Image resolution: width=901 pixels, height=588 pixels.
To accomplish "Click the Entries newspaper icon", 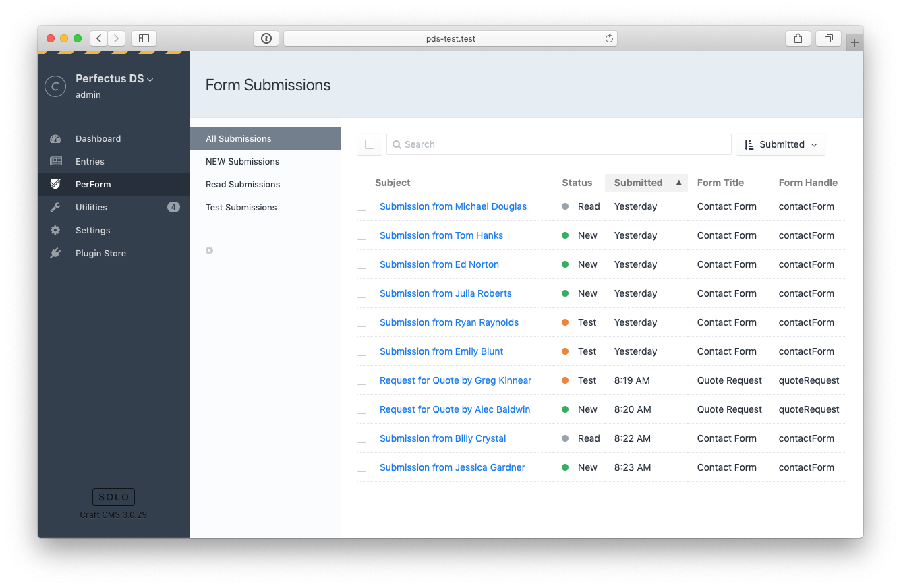I will pos(55,162).
